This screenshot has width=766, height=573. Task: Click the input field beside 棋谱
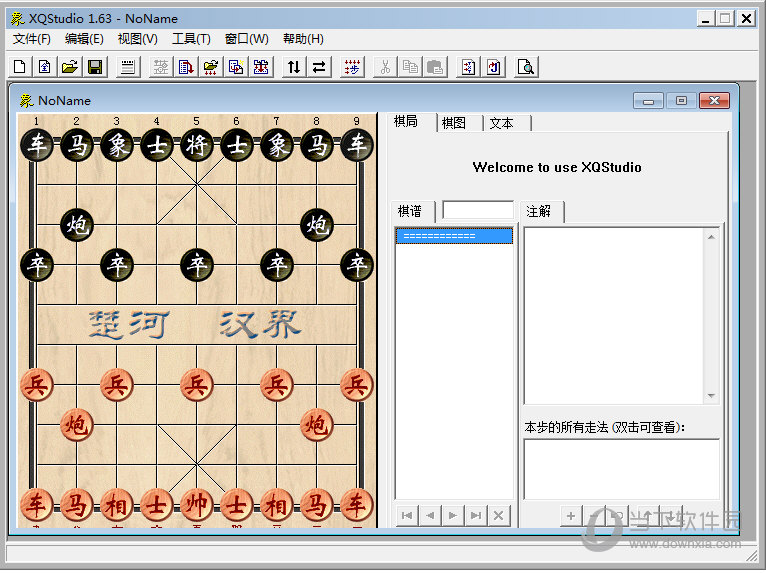(478, 210)
